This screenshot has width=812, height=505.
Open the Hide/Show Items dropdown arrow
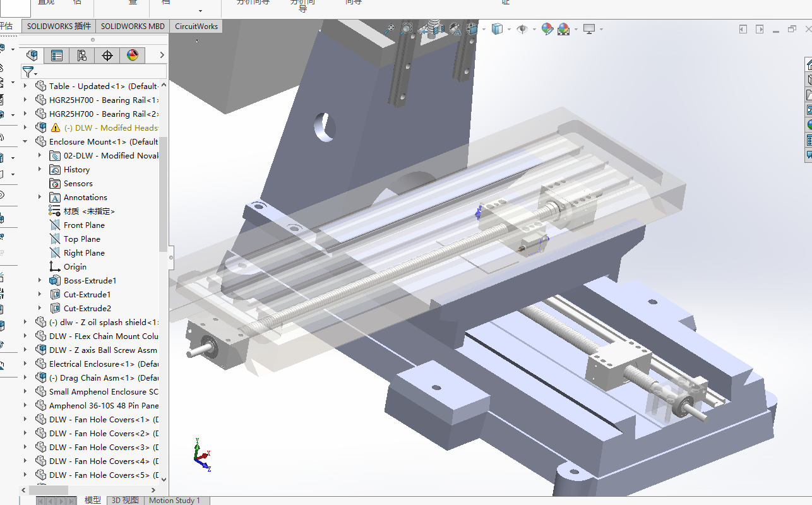(534, 29)
